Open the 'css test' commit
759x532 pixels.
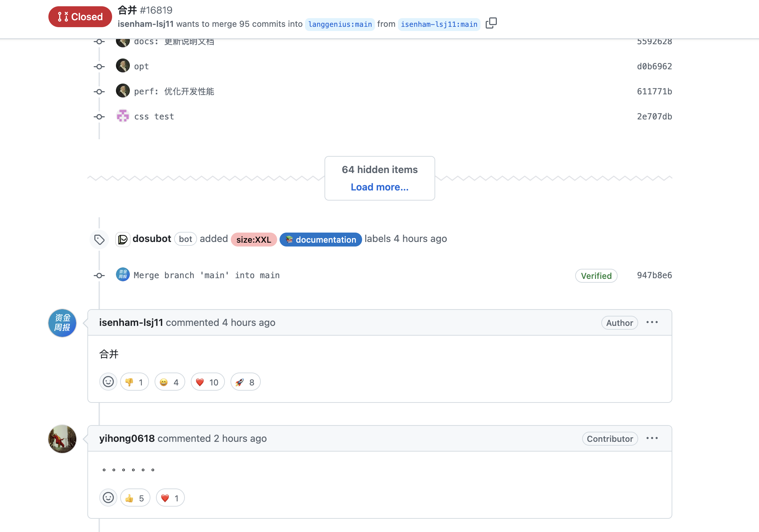click(x=154, y=116)
